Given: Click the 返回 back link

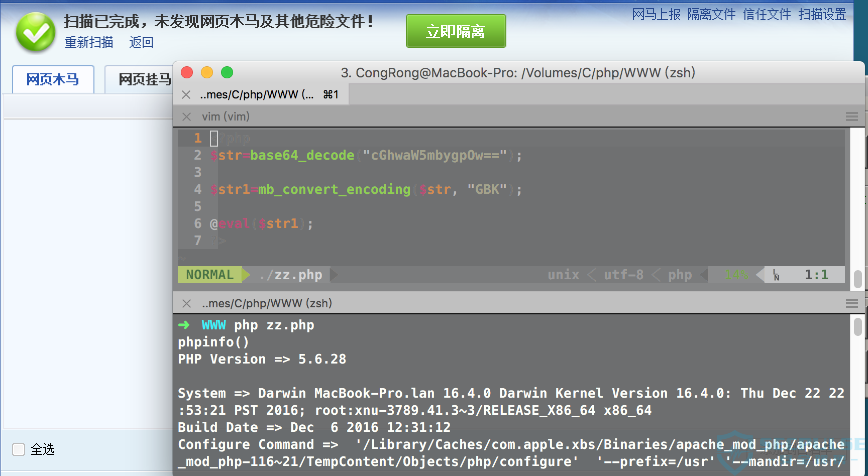Looking at the screenshot, I should click(x=141, y=43).
